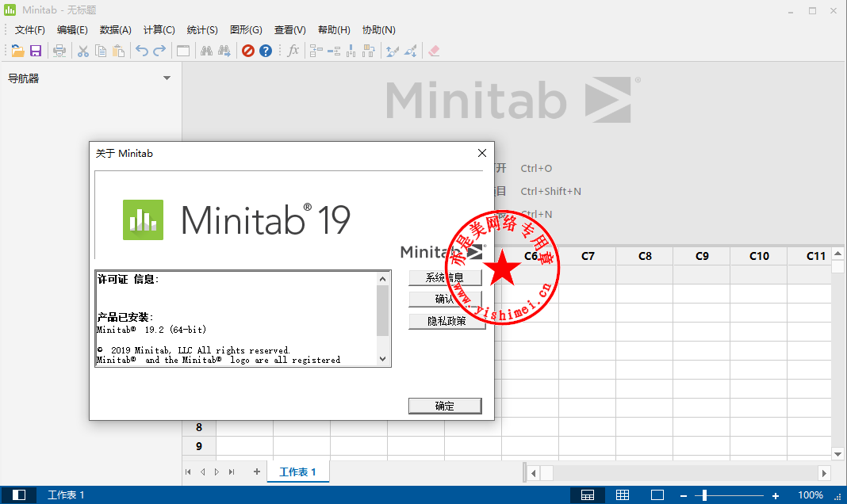
Task: Open the 计算(C) menu
Action: pyautogui.click(x=159, y=30)
